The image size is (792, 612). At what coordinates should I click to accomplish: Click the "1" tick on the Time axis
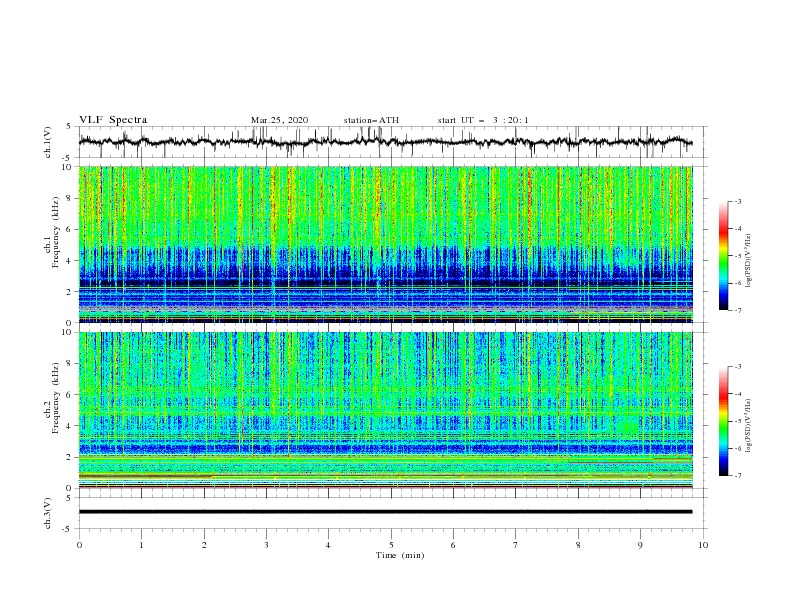[x=141, y=545]
